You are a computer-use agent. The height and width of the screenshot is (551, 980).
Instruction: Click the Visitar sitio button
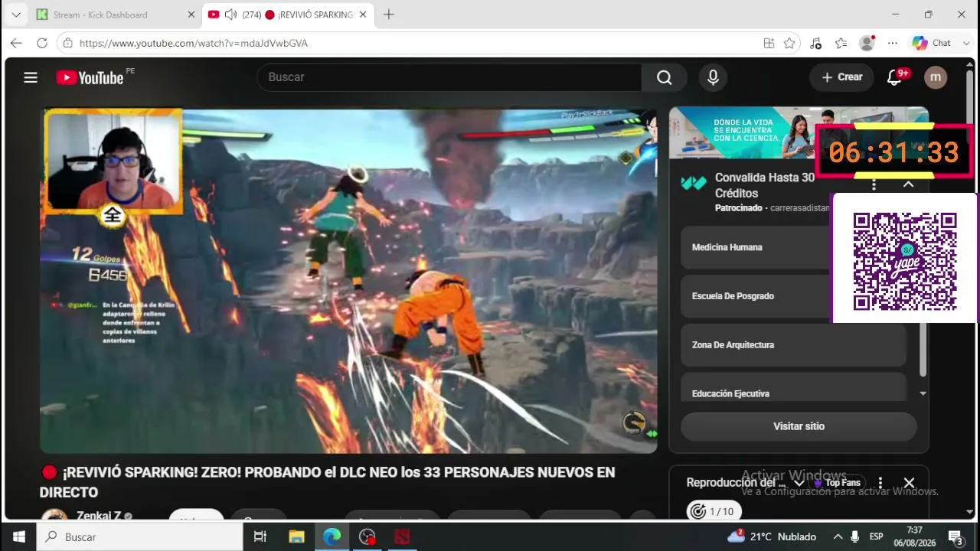[799, 426]
